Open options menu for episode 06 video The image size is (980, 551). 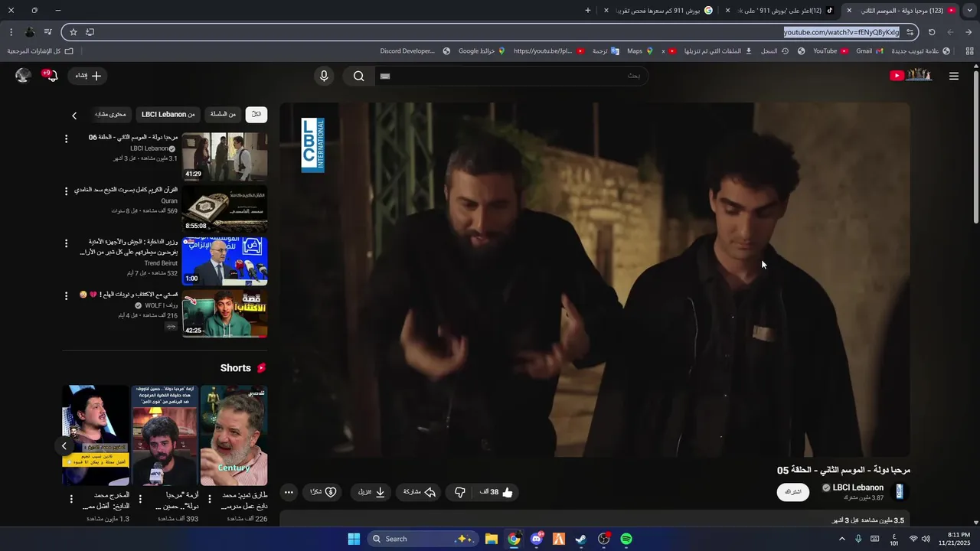coord(66,139)
